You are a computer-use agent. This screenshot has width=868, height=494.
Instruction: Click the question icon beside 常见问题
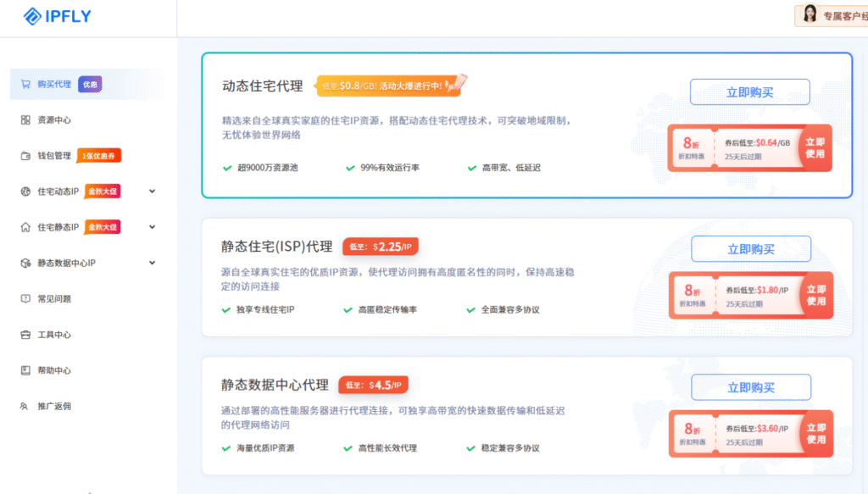pyautogui.click(x=25, y=299)
